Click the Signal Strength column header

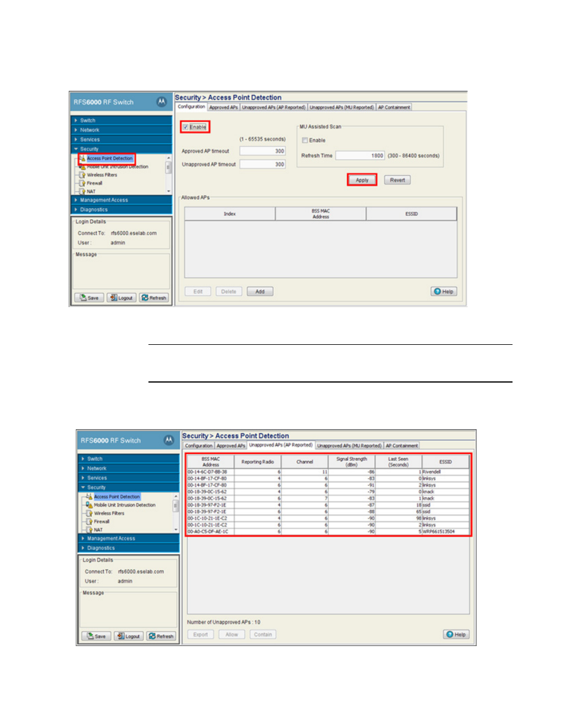[352, 462]
